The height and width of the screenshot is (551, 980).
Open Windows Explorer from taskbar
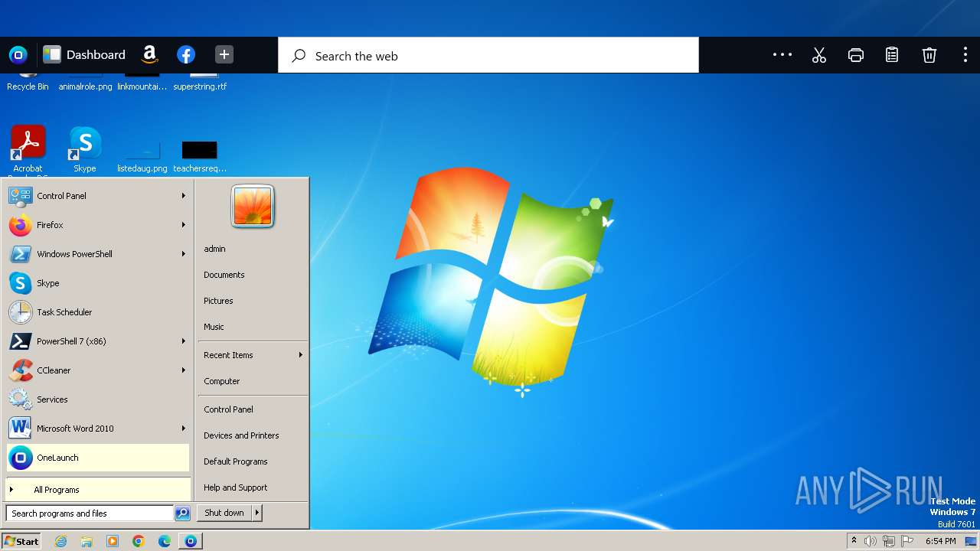87,541
